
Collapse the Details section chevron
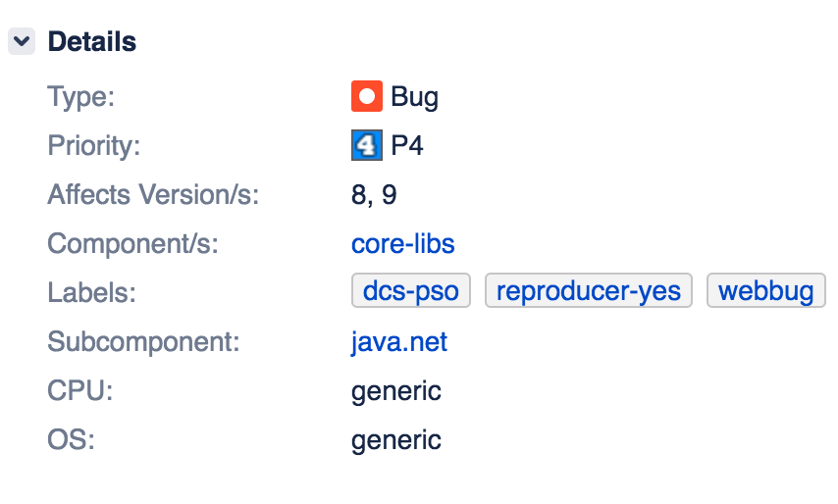(22, 42)
